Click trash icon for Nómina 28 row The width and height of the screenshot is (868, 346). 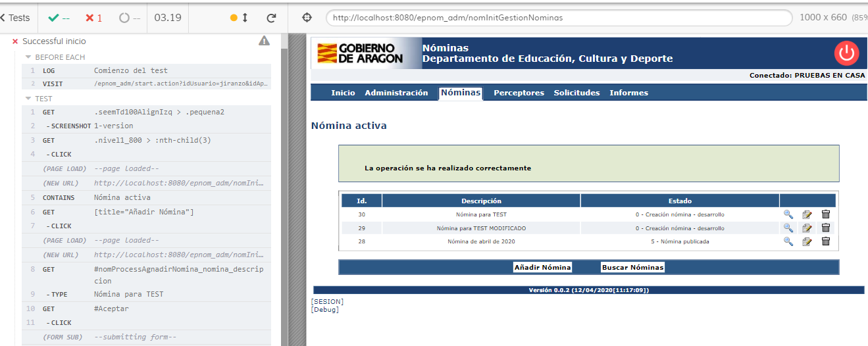(826, 241)
